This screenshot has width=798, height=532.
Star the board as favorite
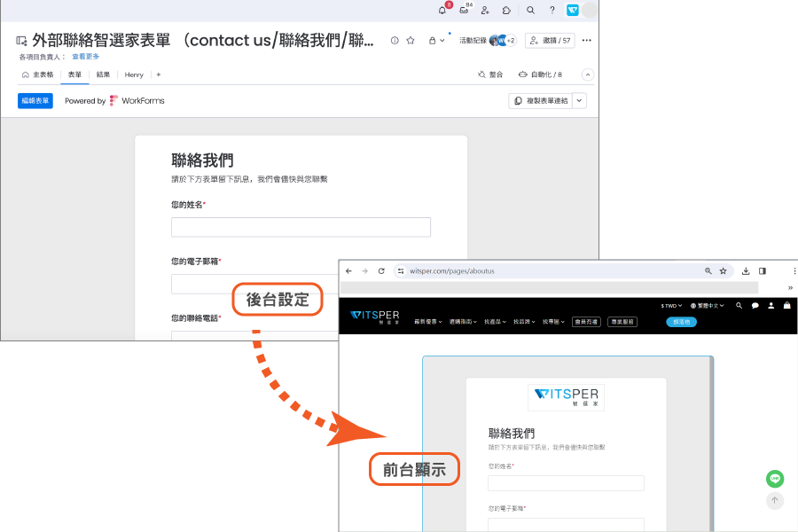tap(411, 40)
